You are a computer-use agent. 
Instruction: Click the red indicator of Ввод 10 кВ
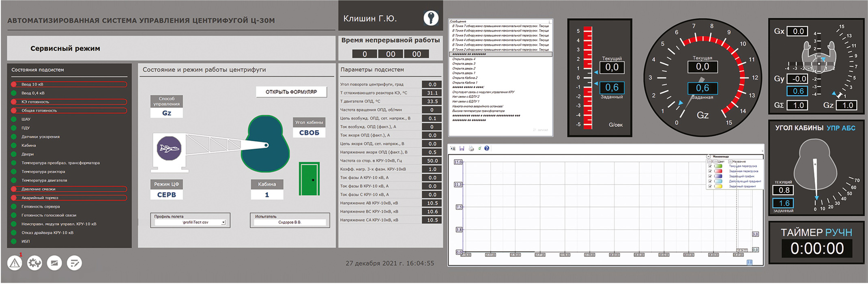pyautogui.click(x=14, y=84)
